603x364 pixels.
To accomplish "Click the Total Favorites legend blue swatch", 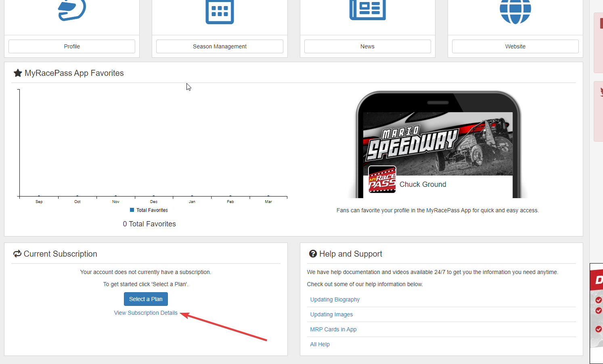I will click(132, 210).
